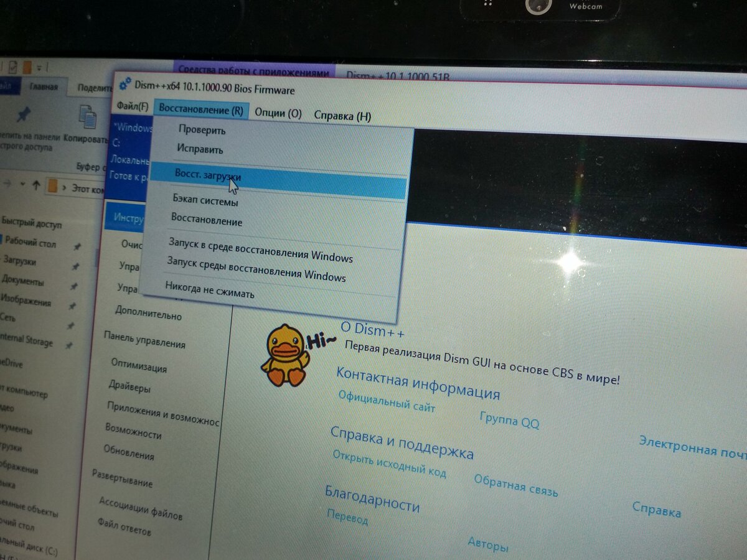Open the Опции (O) menu
This screenshot has width=747, height=560.
(x=278, y=113)
